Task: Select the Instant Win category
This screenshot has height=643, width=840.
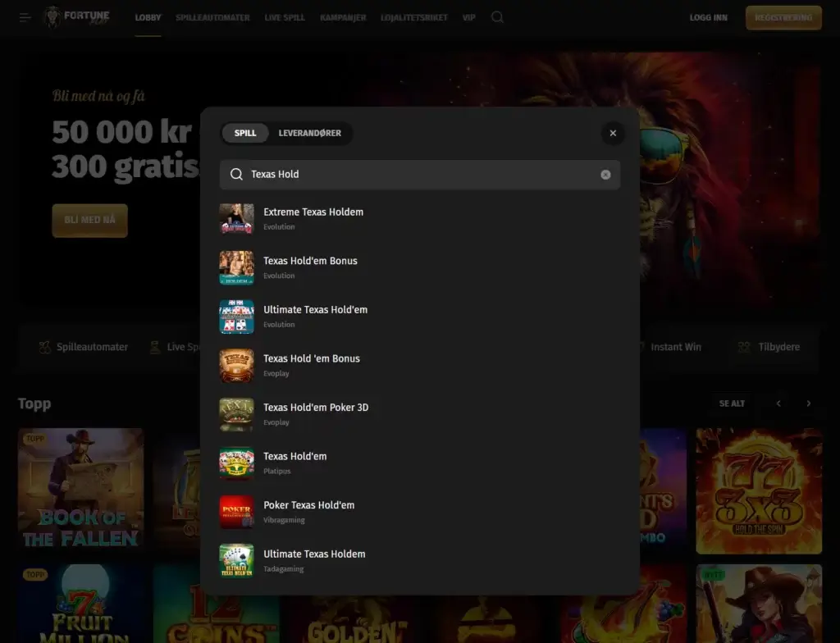Action: click(676, 347)
